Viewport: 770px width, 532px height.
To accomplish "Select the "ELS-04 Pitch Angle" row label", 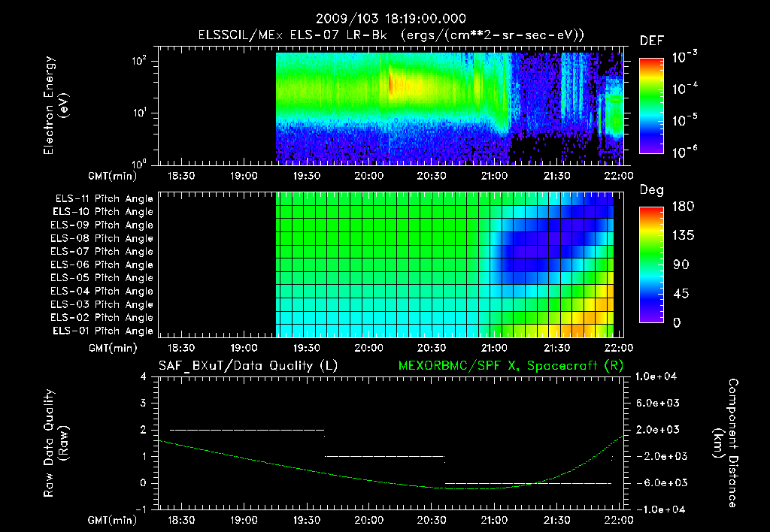I will [x=102, y=291].
